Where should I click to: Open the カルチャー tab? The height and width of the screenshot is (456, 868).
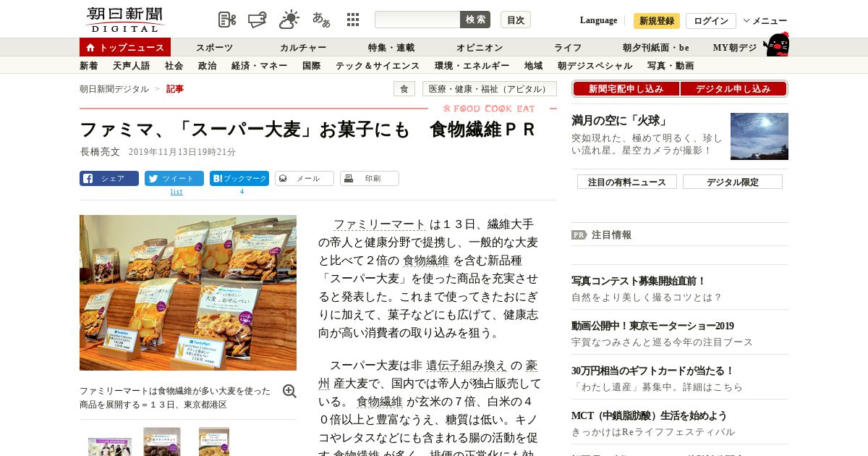[x=303, y=48]
